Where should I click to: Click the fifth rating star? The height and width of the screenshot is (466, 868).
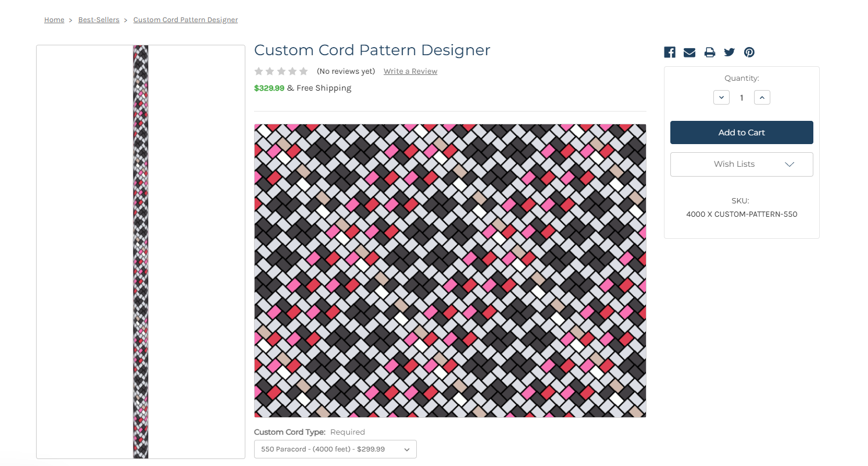(x=303, y=71)
